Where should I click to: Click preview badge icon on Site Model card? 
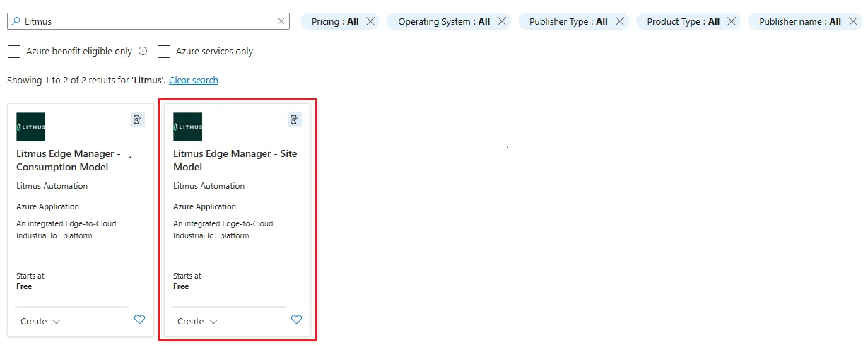(x=295, y=119)
